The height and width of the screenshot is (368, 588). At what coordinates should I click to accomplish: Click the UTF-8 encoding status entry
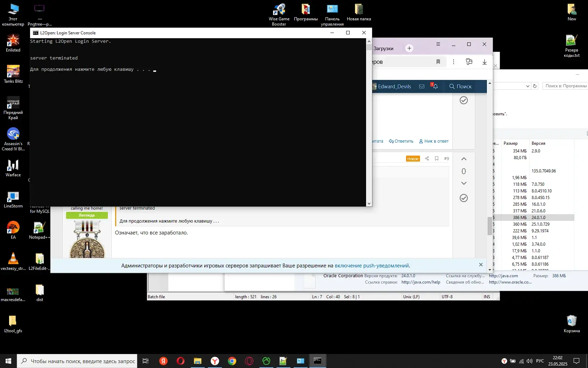point(447,297)
